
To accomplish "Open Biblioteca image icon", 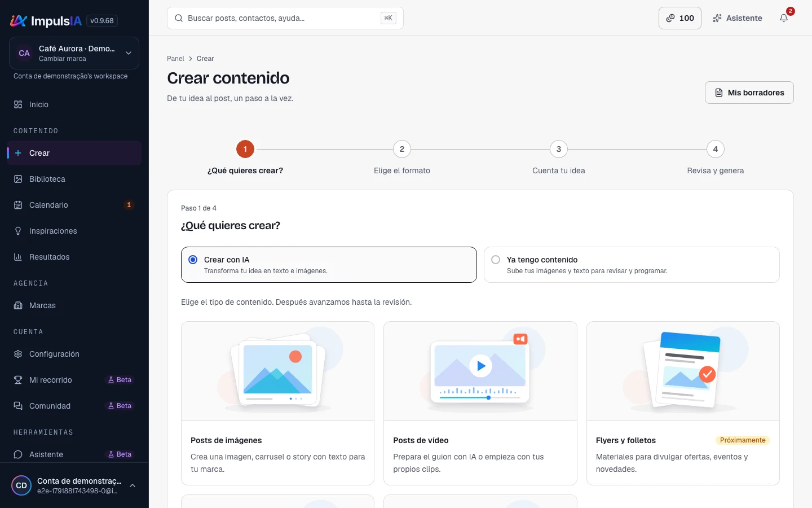I will tap(18, 179).
